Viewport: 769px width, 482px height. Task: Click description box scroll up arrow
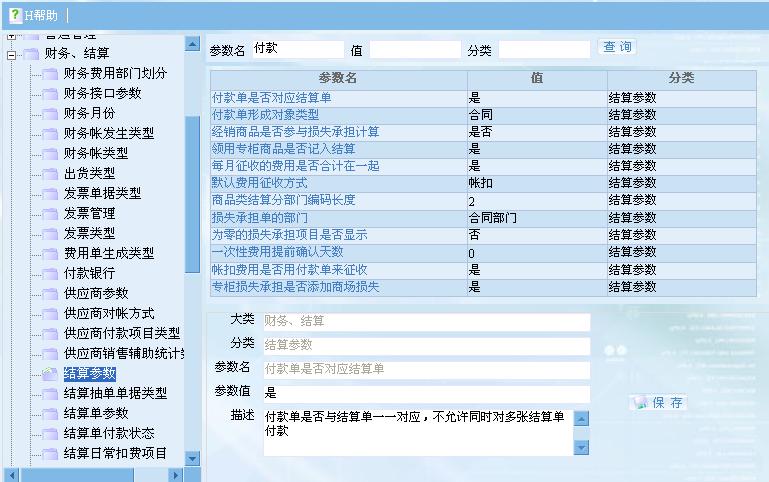click(581, 419)
